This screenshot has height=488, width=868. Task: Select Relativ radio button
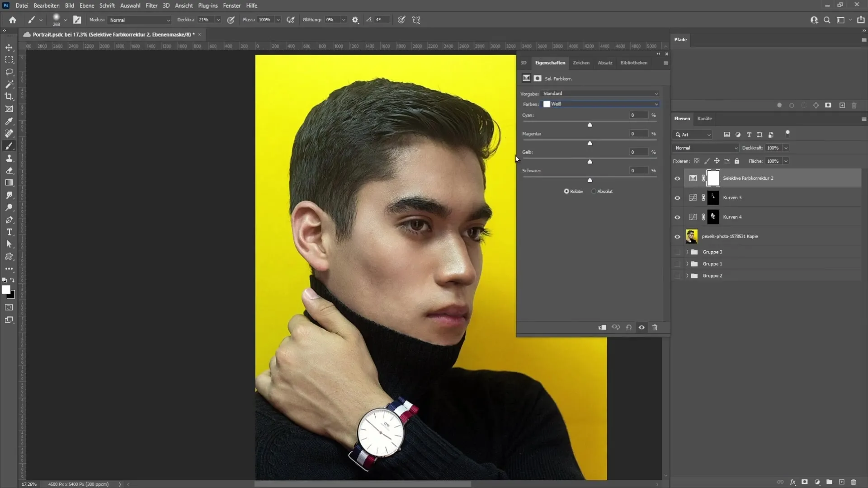[566, 191]
